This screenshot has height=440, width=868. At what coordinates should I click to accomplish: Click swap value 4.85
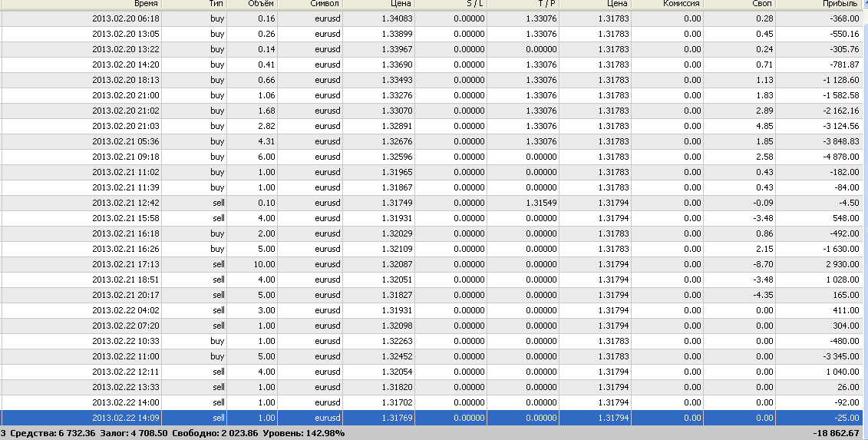click(x=764, y=126)
